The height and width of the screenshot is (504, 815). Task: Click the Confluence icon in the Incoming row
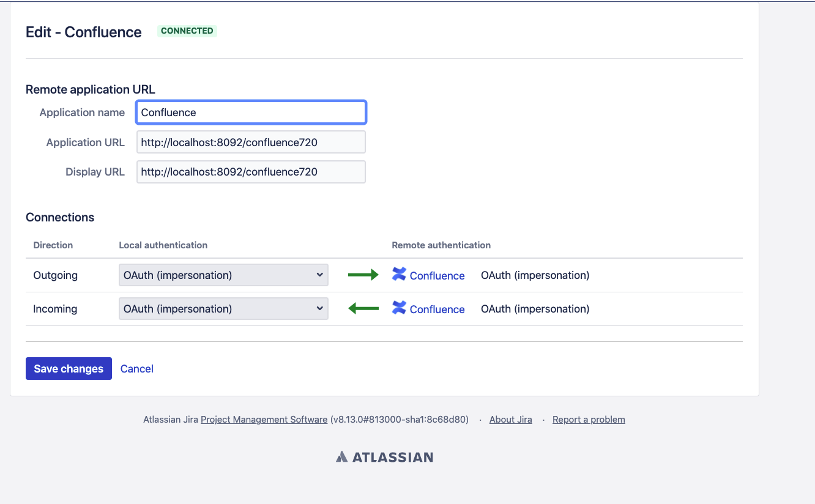pos(399,308)
